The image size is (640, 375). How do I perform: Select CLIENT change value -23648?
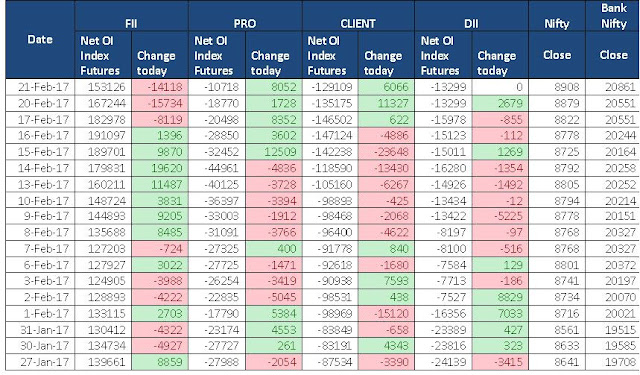(x=386, y=152)
